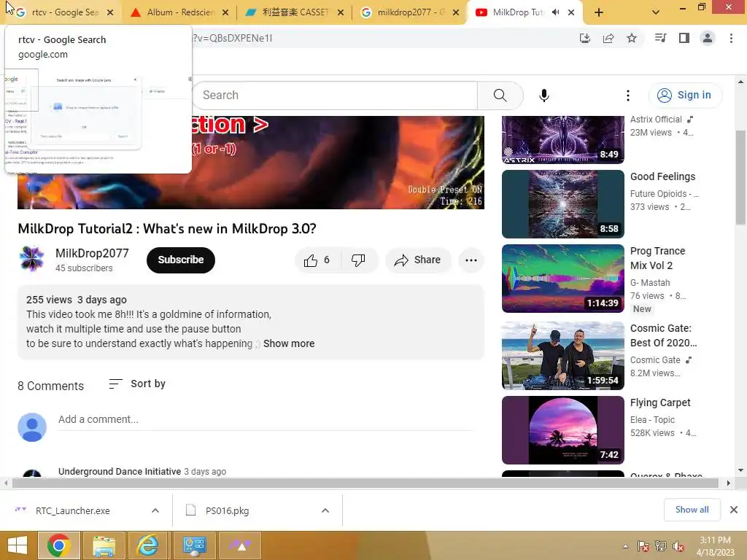Viewport: 747px width, 560px height.
Task: Switch to milkdrop2077 Google tab
Action: (x=409, y=13)
